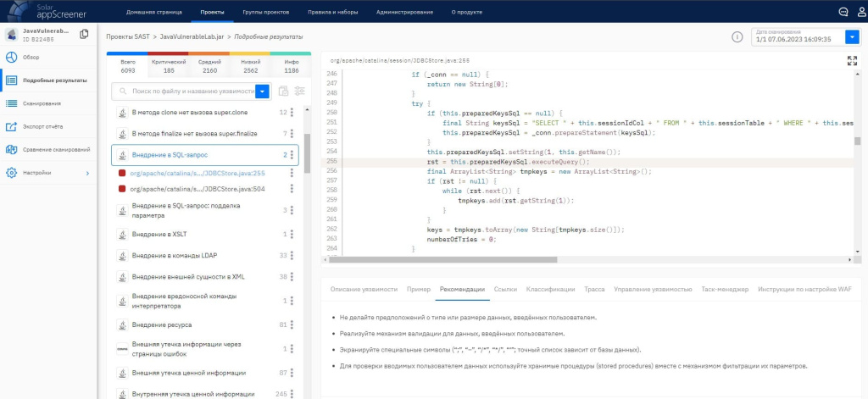Filter by Критический severity 185
Image resolution: width=868 pixels, height=399 pixels.
(x=169, y=66)
